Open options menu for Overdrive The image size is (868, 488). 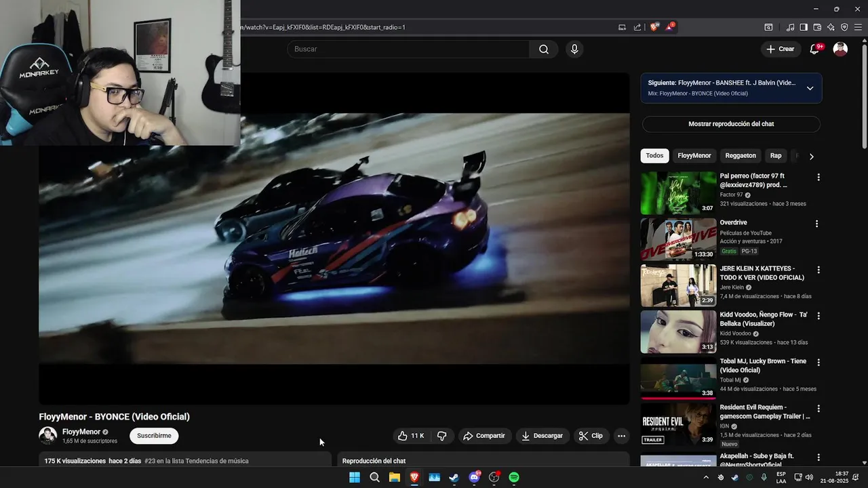(816, 224)
